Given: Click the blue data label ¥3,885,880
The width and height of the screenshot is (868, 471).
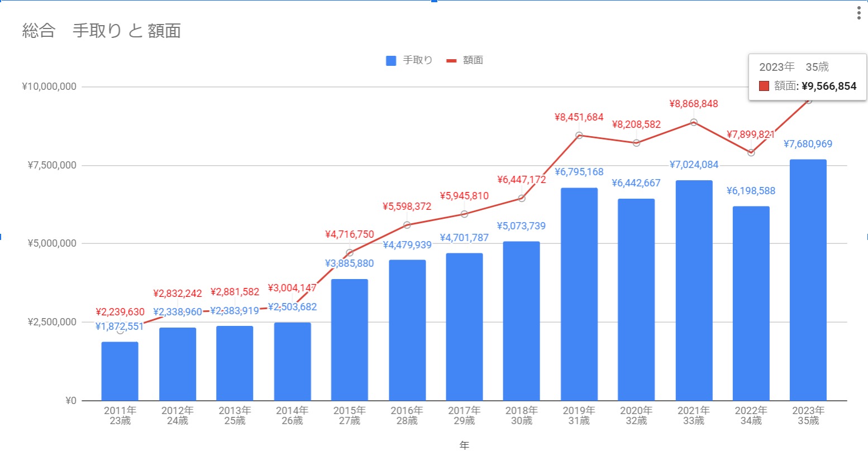Looking at the screenshot, I should click(350, 263).
